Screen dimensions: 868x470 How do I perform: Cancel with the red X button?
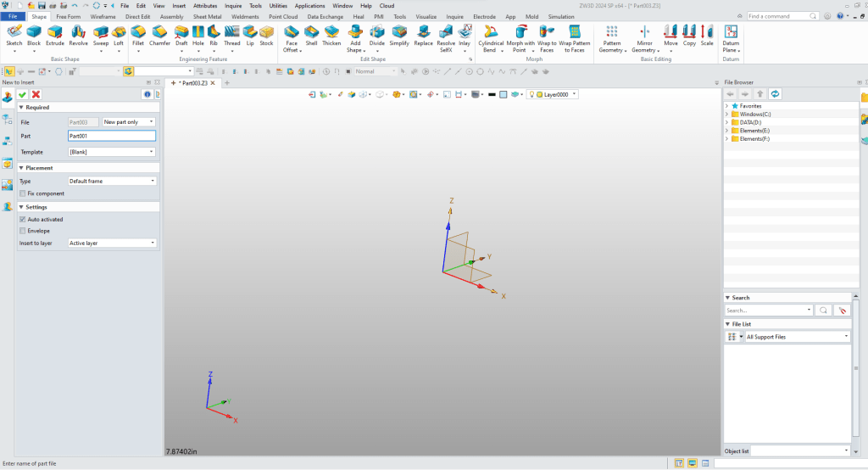pyautogui.click(x=36, y=94)
